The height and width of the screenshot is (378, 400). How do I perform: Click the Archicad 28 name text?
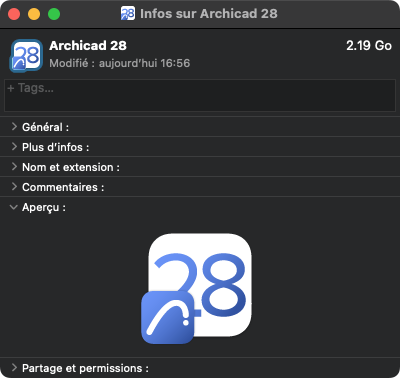click(88, 46)
